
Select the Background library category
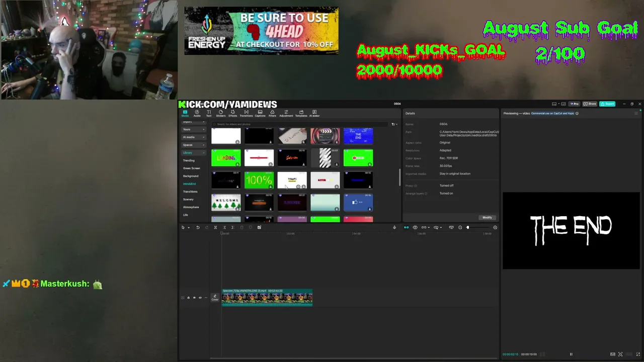click(x=191, y=176)
